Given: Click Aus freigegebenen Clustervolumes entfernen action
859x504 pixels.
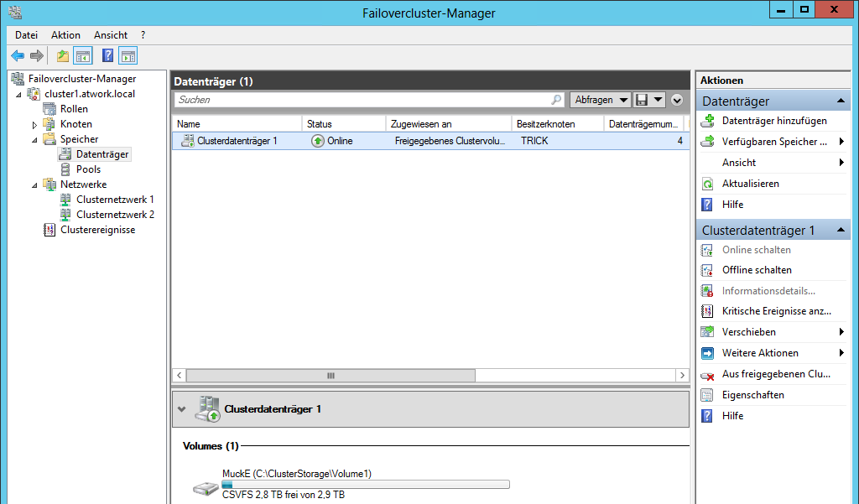Looking at the screenshot, I should [775, 374].
